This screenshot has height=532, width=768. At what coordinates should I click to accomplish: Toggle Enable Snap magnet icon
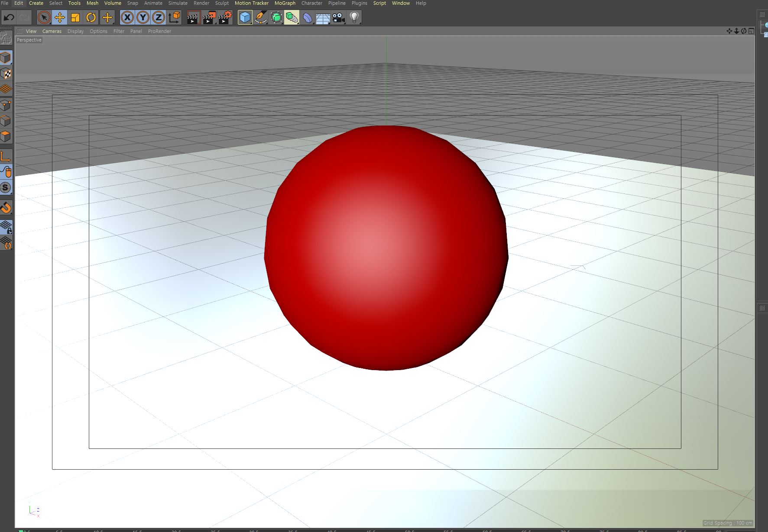tap(6, 208)
